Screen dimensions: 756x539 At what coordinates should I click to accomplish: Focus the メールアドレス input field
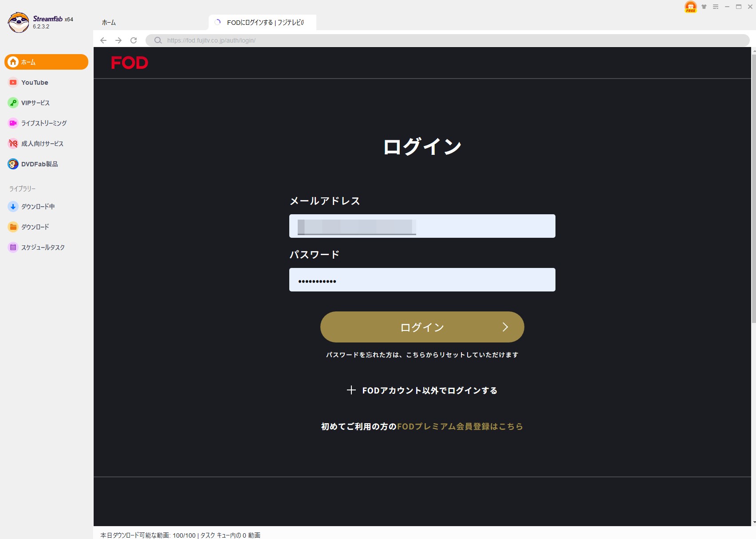click(x=422, y=226)
